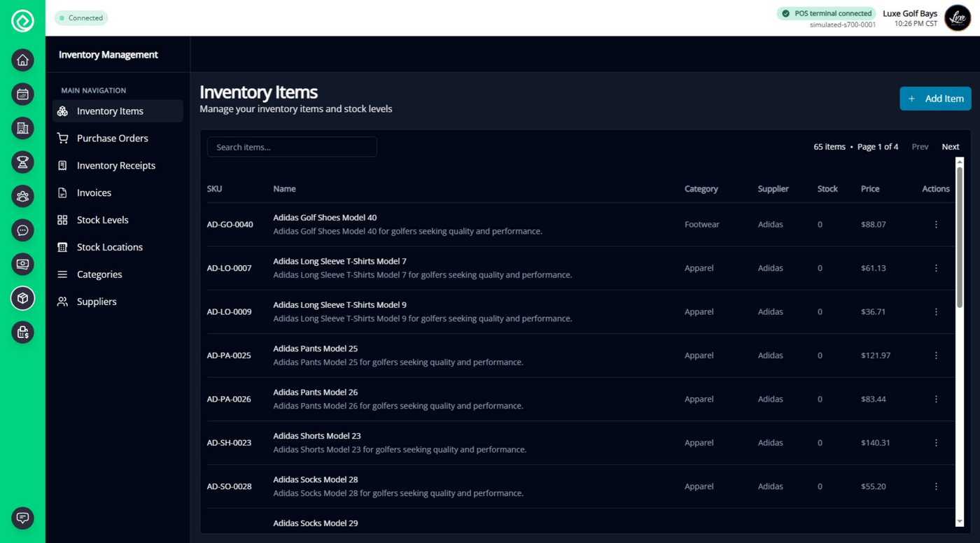Open the billing cash-register icon in the sidebar

coord(23,332)
